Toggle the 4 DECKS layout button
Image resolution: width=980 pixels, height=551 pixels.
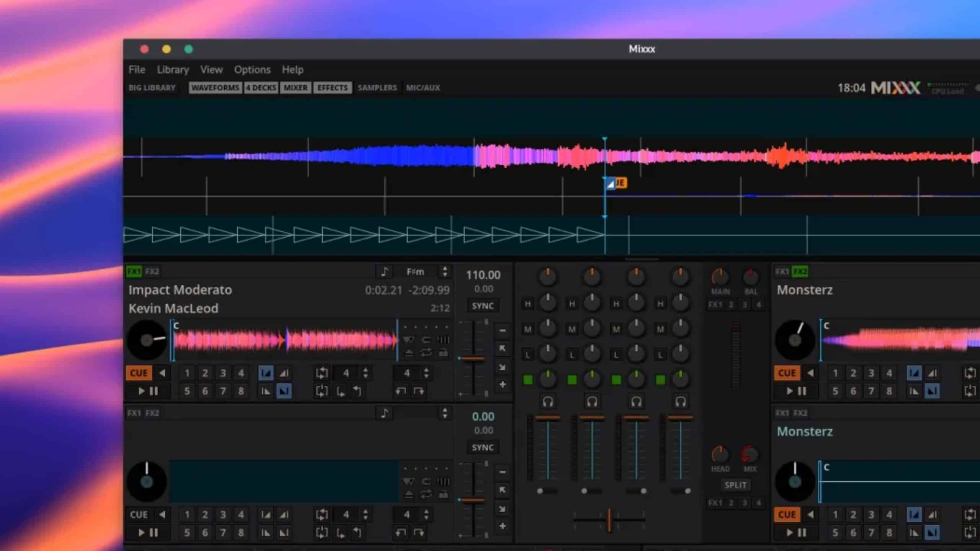pos(261,88)
